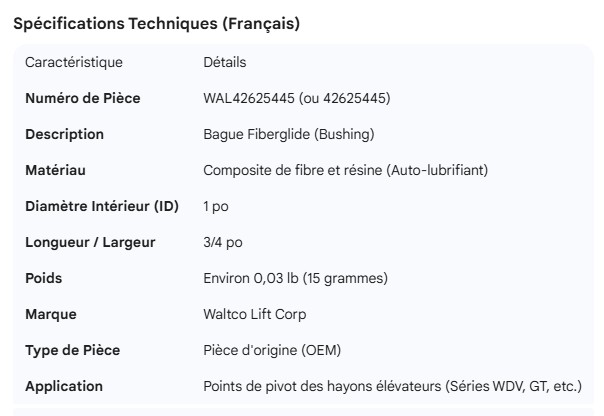Click the "Caractéristique" column header
Screen dimensions: 604x416
tap(74, 62)
